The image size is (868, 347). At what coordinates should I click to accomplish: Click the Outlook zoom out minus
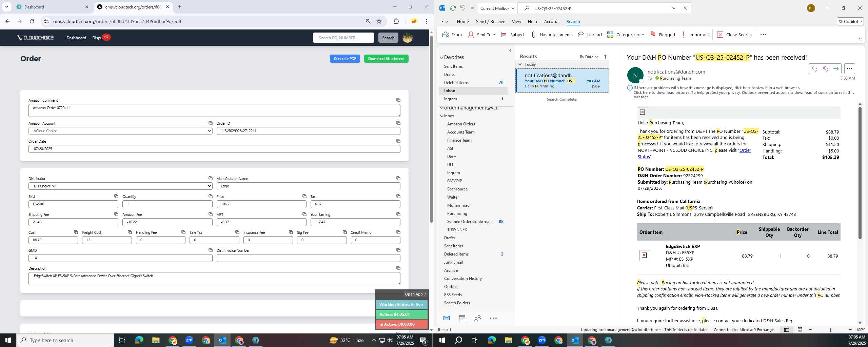810,330
